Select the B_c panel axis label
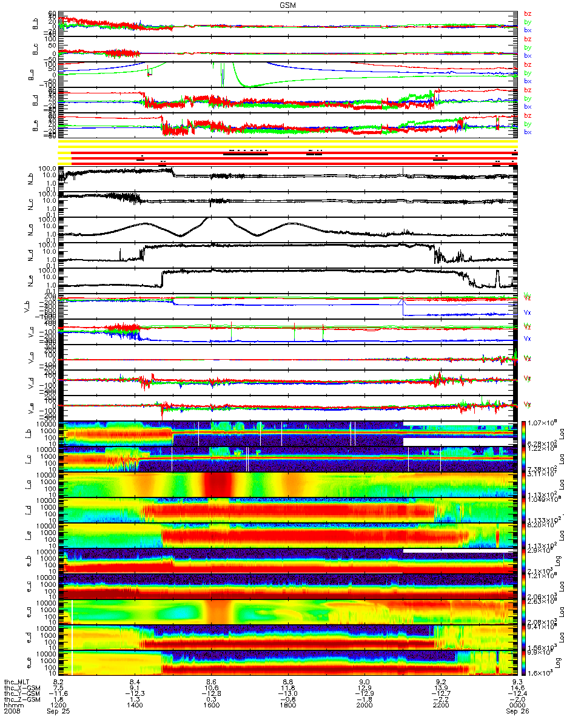 (x=35, y=49)
